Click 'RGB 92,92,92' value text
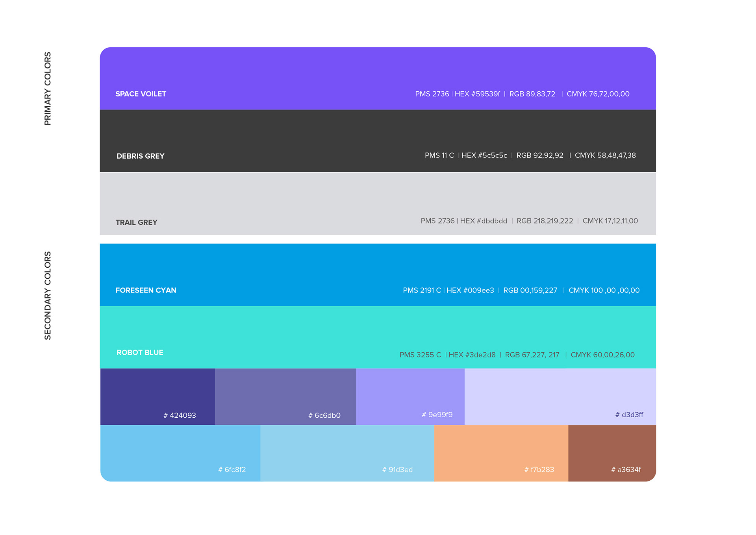The height and width of the screenshot is (535, 756). pos(540,156)
